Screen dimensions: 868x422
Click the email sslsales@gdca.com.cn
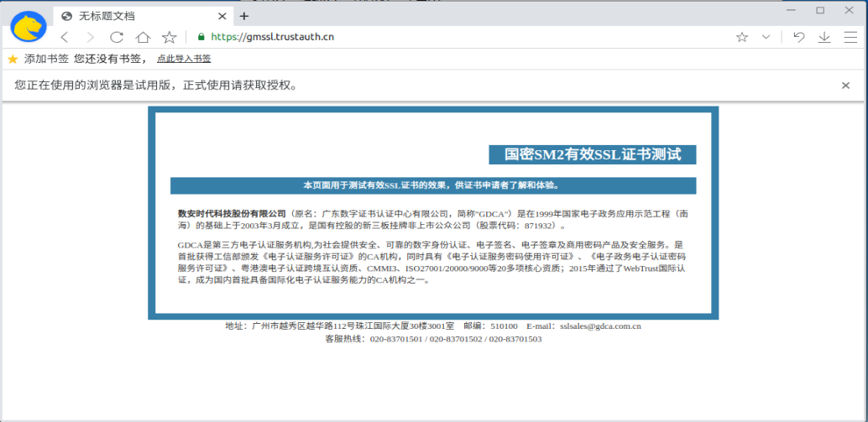pyautogui.click(x=600, y=326)
